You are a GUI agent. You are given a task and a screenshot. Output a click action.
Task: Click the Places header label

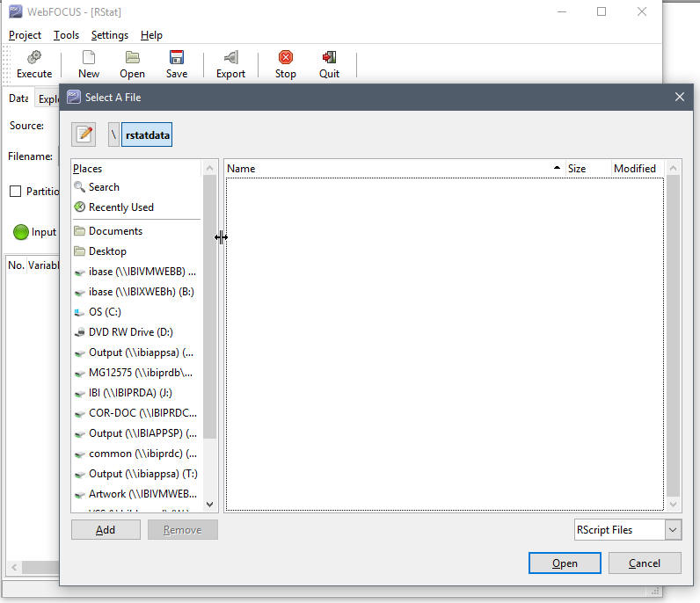[88, 168]
